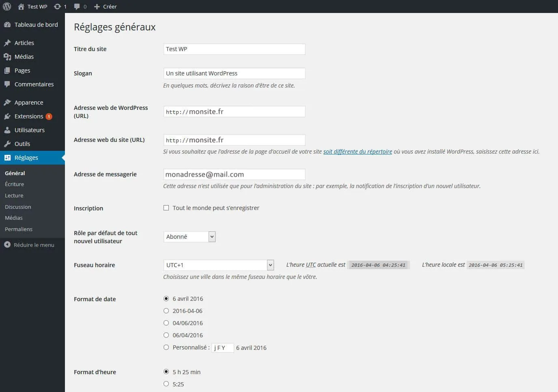The image size is (558, 392).
Task: Enable Tout le monde peut s'enregistrer checkbox
Action: (x=166, y=208)
